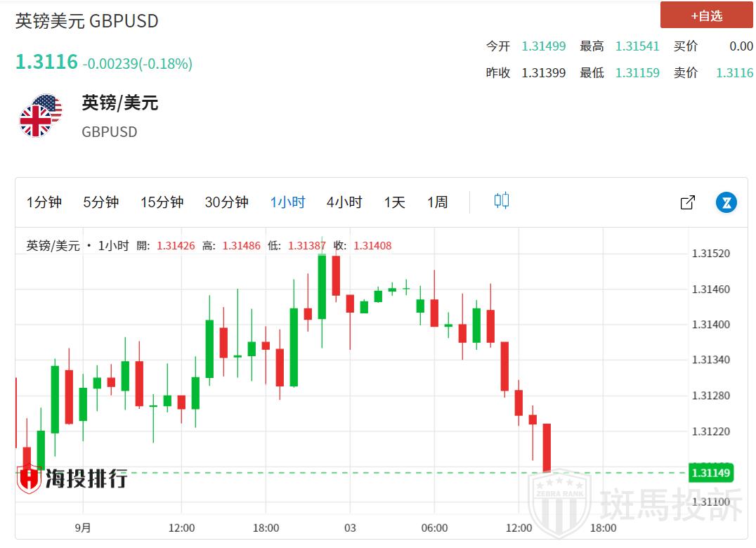Image resolution: width=756 pixels, height=548 pixels.
Task: Click the 12:00 time axis label
Action: coord(181,528)
